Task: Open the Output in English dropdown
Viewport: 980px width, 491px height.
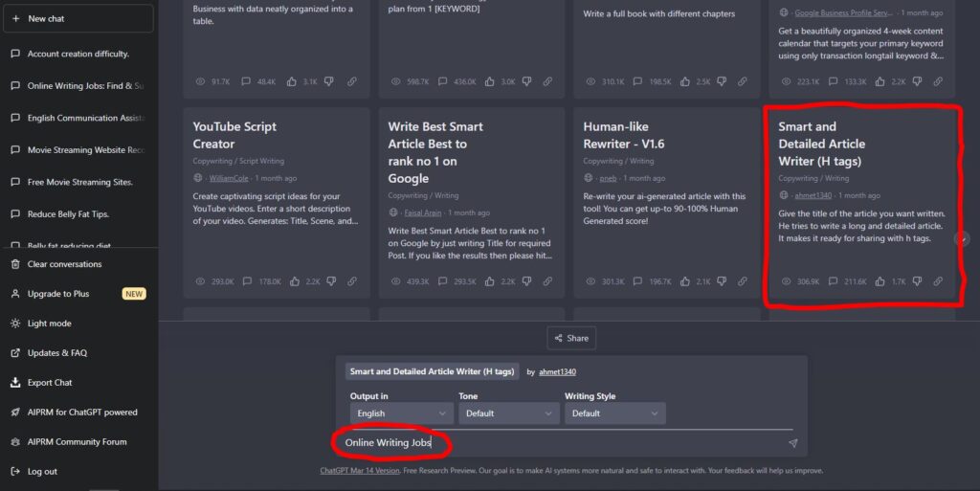Action: [x=401, y=413]
